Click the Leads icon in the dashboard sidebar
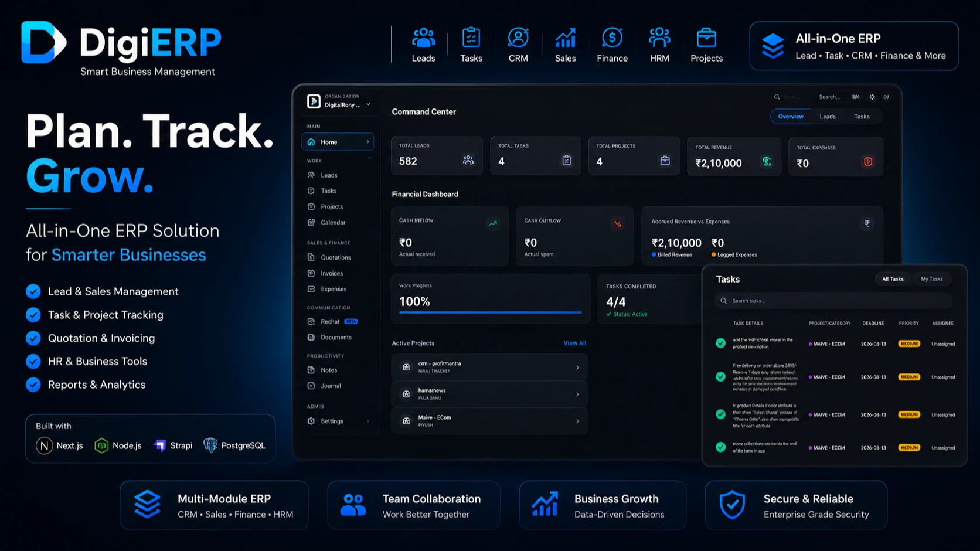Viewport: 980px width, 551px height. (x=311, y=175)
